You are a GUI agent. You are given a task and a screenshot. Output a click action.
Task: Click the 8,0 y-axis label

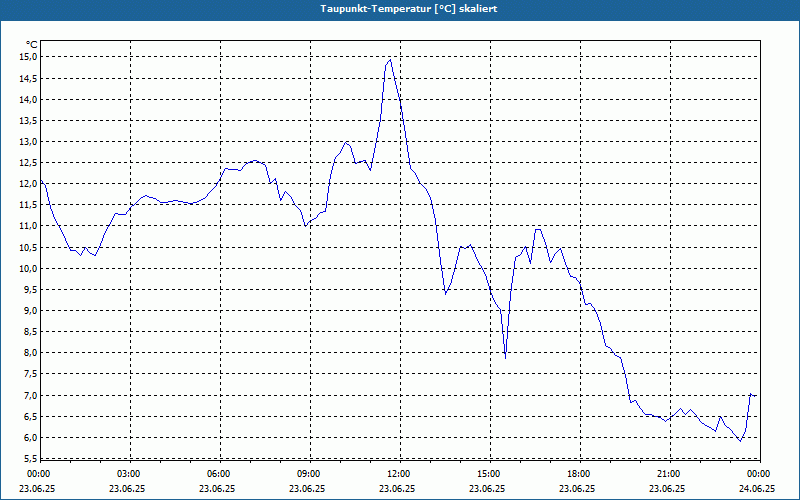point(30,353)
